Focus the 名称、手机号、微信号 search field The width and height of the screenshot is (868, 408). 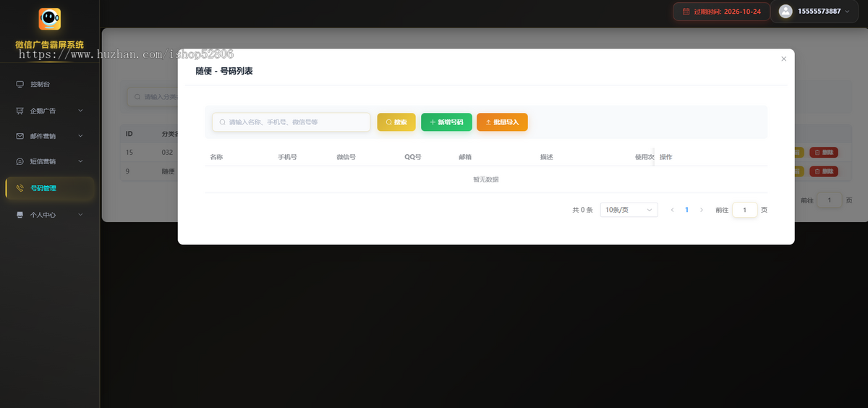pos(291,122)
